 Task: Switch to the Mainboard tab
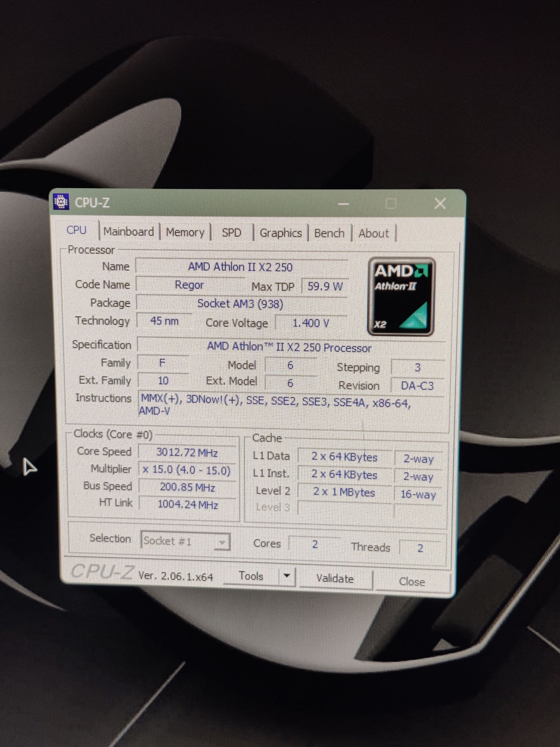[x=129, y=232]
